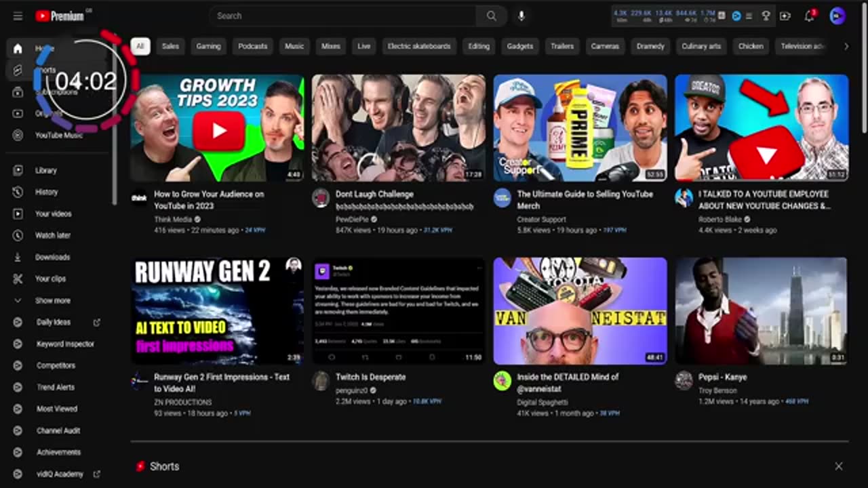Select the Podcasts filter chip

(x=252, y=46)
